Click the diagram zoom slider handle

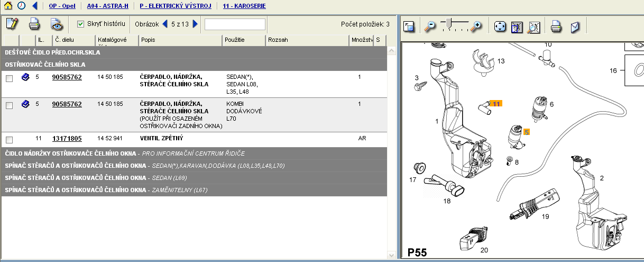(449, 23)
